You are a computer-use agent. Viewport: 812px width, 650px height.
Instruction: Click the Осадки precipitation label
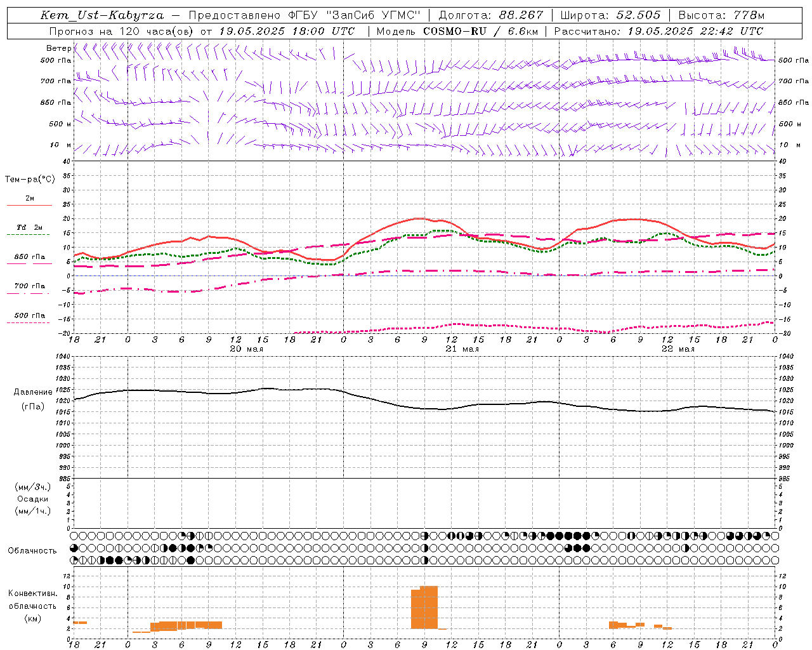(x=33, y=499)
